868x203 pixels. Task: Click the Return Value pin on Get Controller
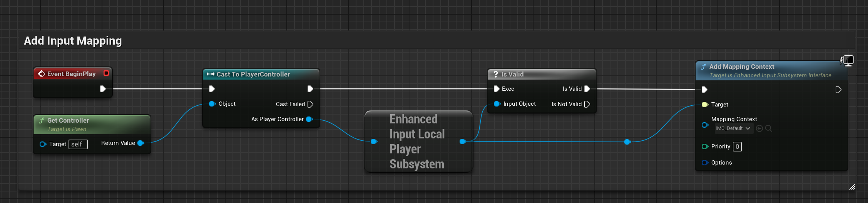point(140,143)
